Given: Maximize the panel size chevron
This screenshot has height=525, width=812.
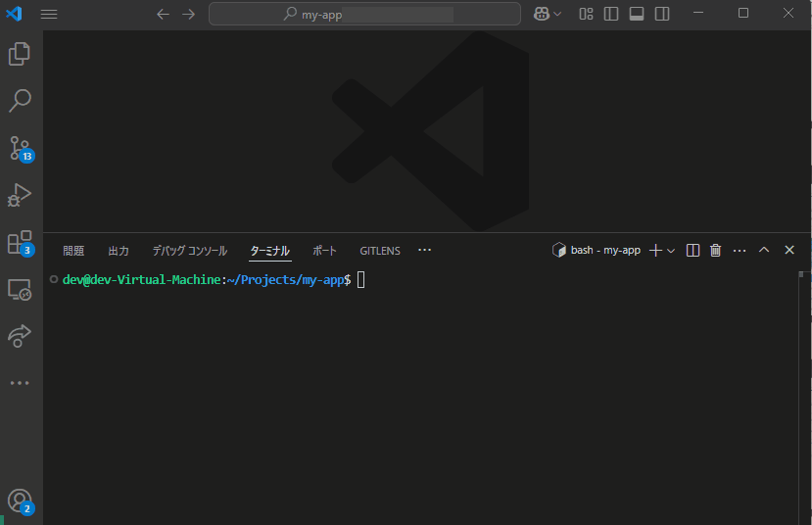Looking at the screenshot, I should (764, 250).
